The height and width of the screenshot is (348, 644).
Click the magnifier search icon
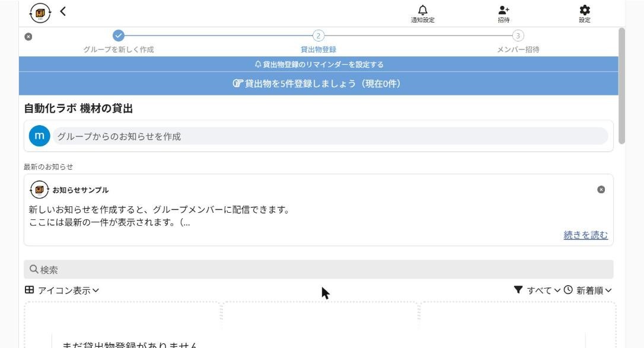click(x=34, y=269)
